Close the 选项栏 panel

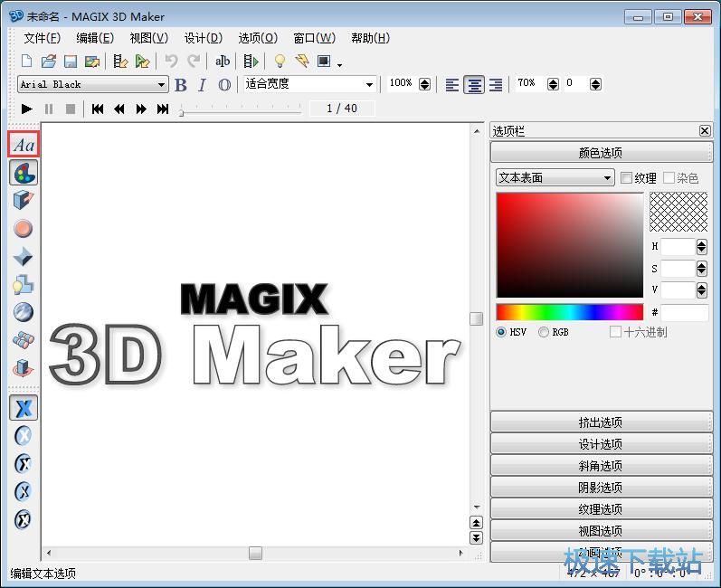click(705, 131)
